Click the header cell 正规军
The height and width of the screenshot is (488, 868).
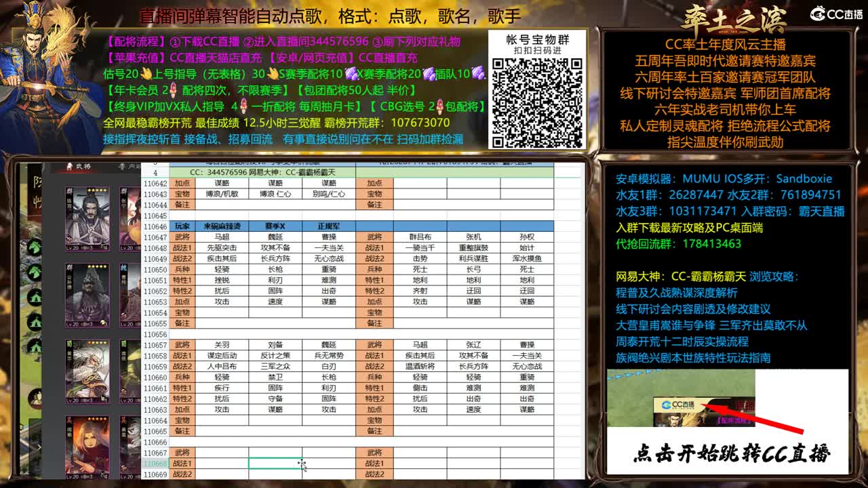[x=329, y=226]
